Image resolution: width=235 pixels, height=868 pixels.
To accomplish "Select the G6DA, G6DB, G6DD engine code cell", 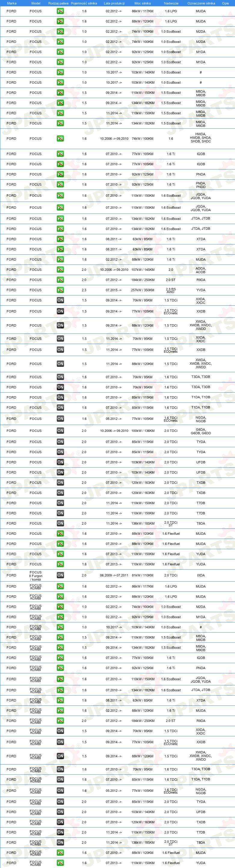I will click(x=200, y=431).
